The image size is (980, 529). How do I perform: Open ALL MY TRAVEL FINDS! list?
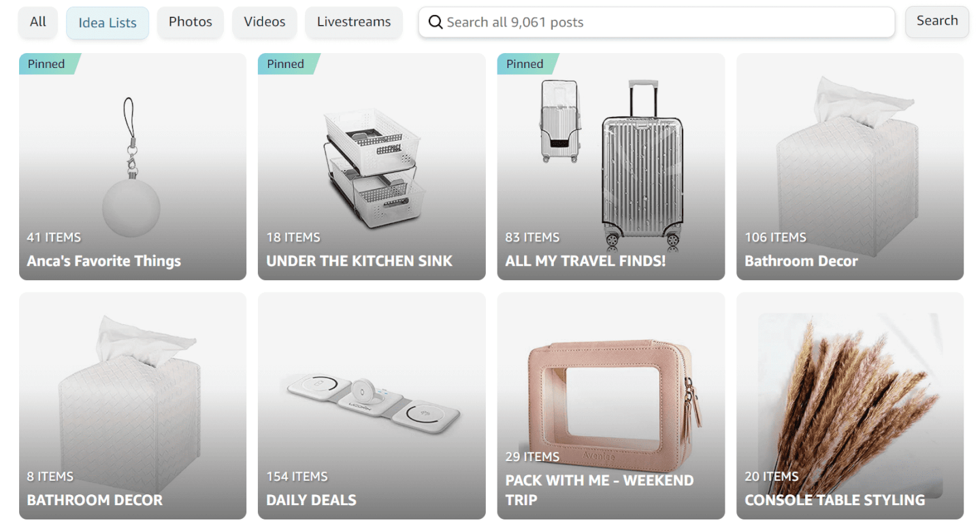coord(611,167)
